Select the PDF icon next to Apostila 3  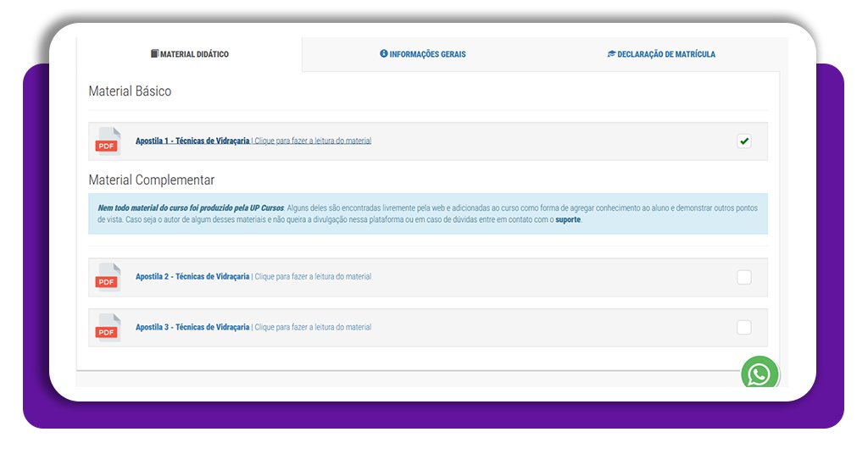tap(107, 328)
